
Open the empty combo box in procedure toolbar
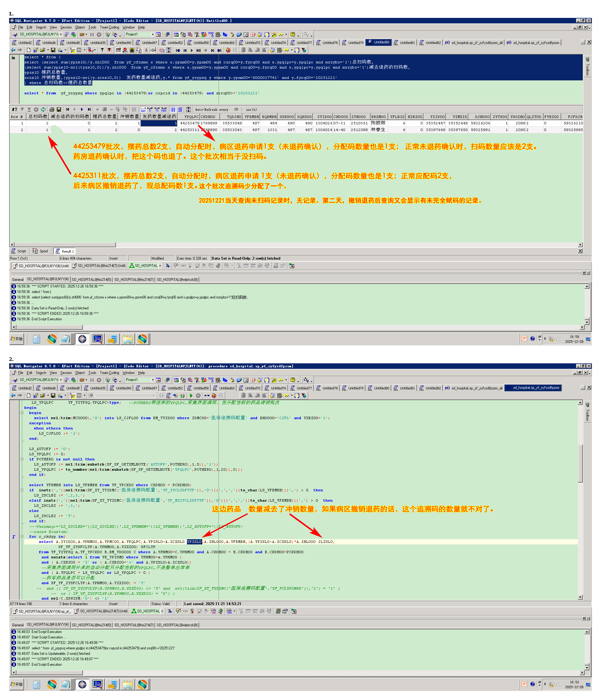coord(154,395)
